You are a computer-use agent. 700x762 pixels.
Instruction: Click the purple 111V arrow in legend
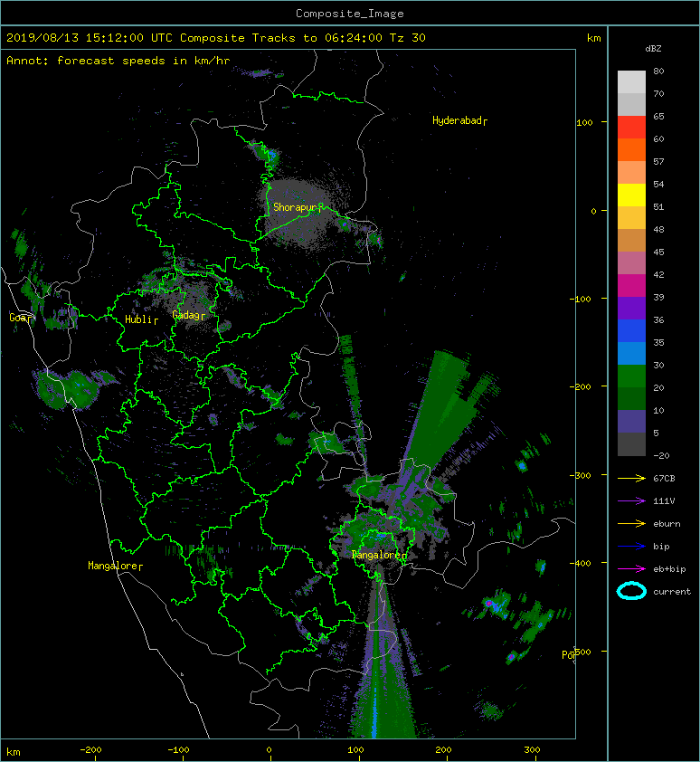tap(631, 500)
